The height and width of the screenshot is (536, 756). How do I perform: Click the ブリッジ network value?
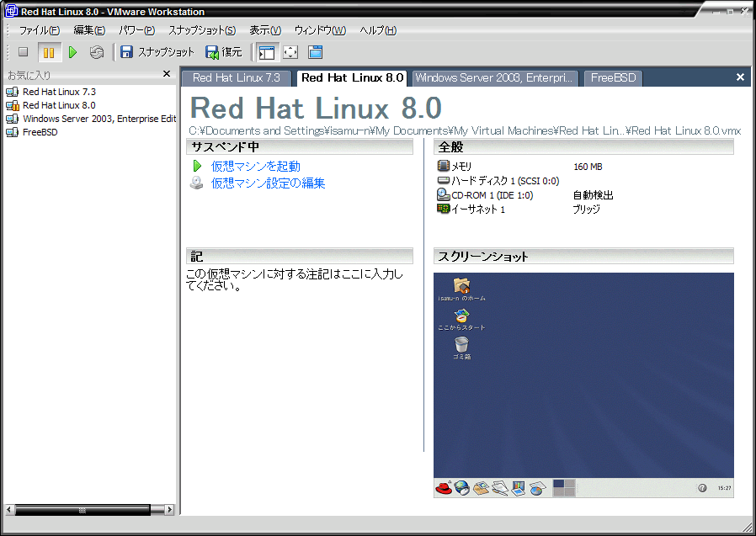(x=586, y=210)
